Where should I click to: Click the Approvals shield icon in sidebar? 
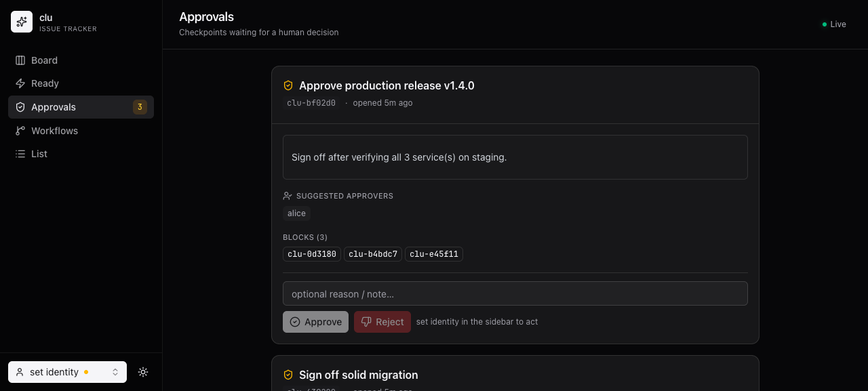(20, 107)
